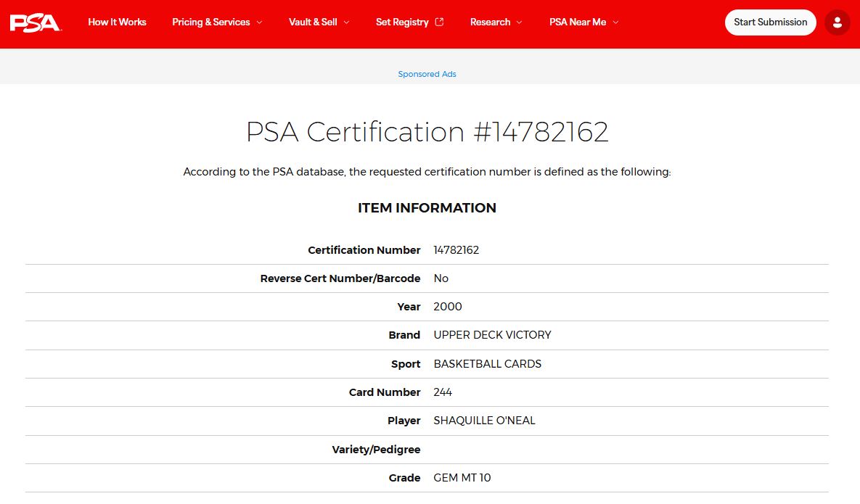Go to How It Works page
Image resolution: width=860 pixels, height=504 pixels.
(x=117, y=22)
